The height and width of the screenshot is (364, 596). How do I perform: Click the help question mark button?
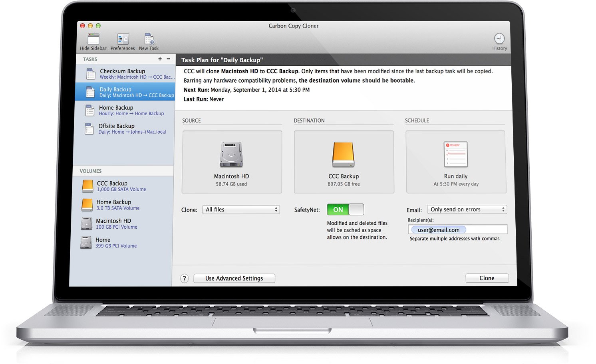point(184,279)
